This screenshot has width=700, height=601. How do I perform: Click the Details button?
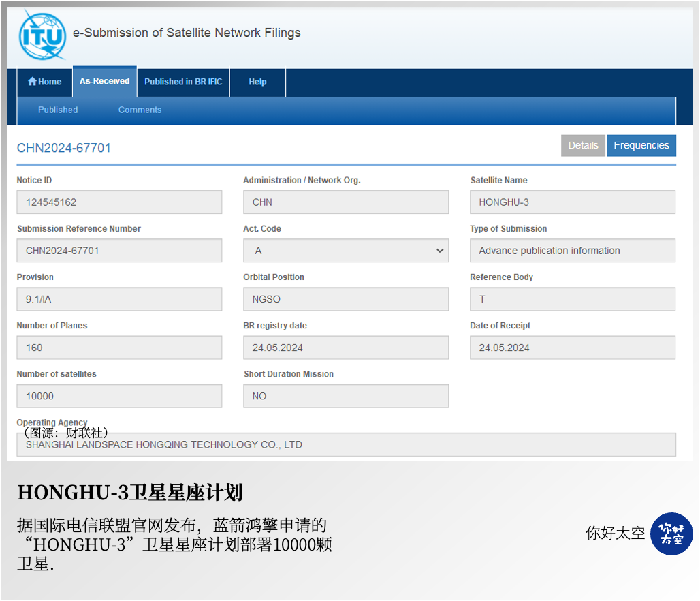coord(583,146)
